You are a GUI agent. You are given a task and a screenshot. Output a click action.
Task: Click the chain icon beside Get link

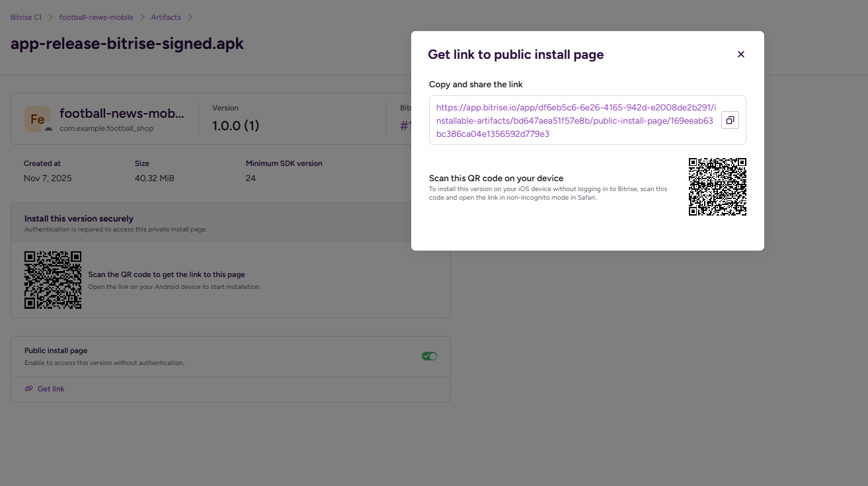click(28, 389)
